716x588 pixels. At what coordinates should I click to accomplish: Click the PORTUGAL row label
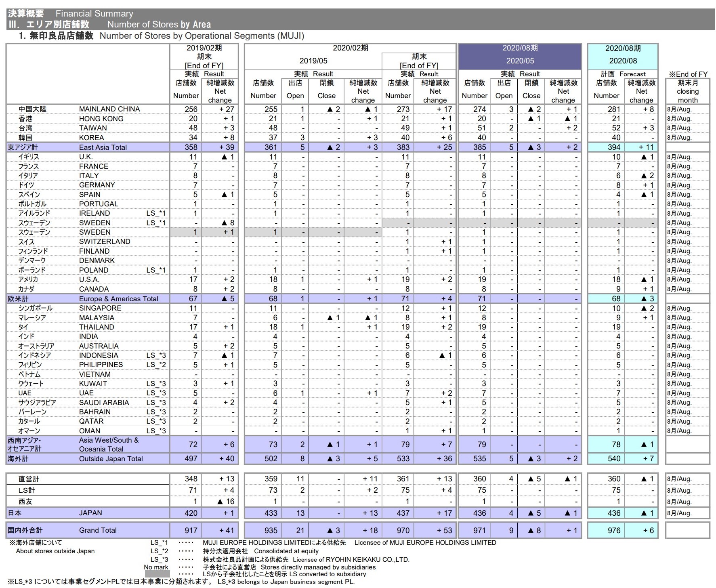99,204
